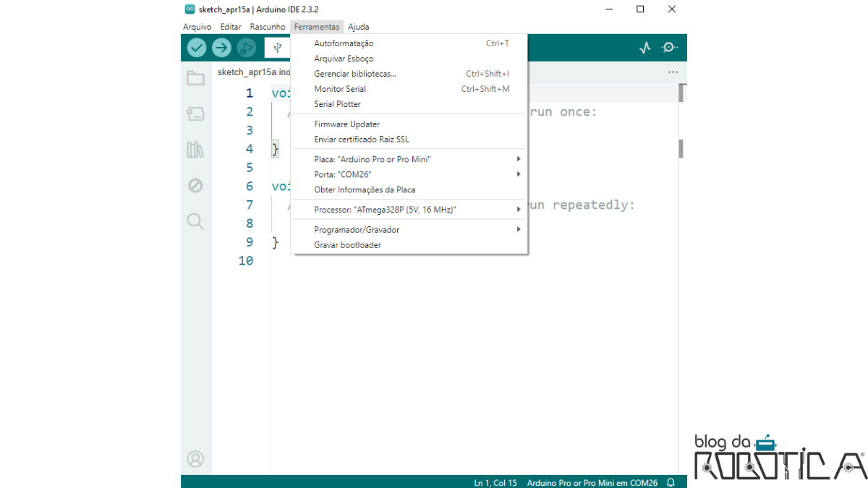The width and height of the screenshot is (868, 488).
Task: Choose Autoformatação to format the sketch
Action: (x=344, y=43)
